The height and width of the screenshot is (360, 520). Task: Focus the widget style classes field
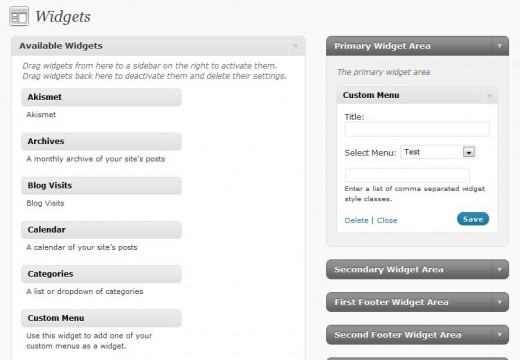(407, 175)
